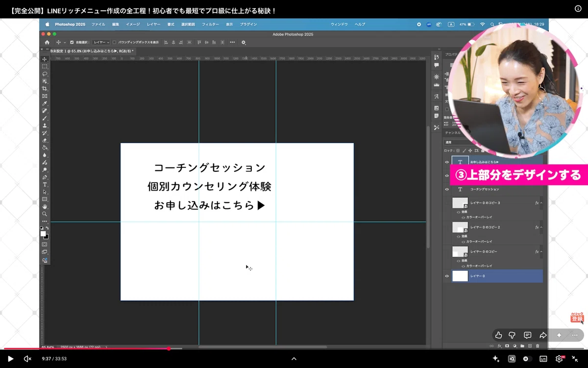The height and width of the screenshot is (368, 588).
Task: Hide the お申し込みはこちら▶ text layer
Action: click(x=447, y=162)
